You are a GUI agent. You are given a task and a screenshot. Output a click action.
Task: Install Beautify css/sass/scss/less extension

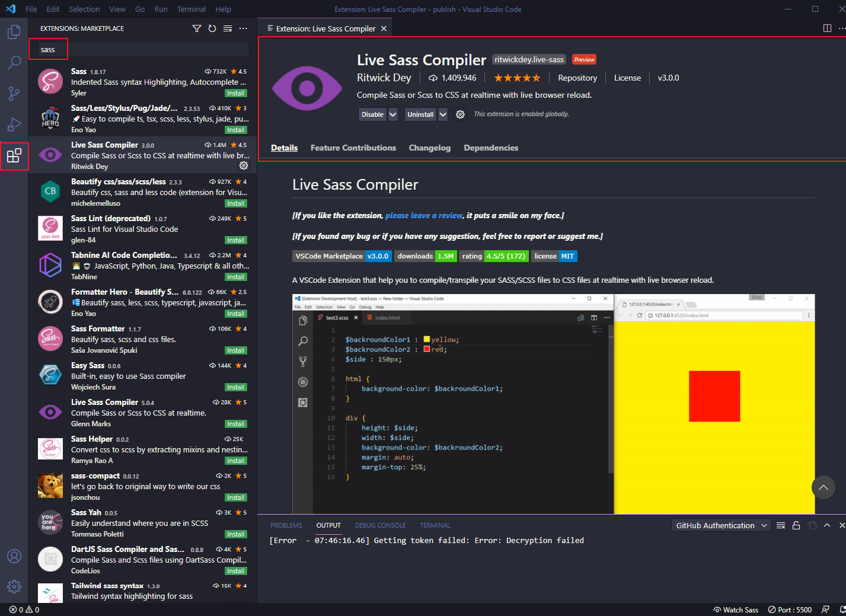[x=236, y=203]
